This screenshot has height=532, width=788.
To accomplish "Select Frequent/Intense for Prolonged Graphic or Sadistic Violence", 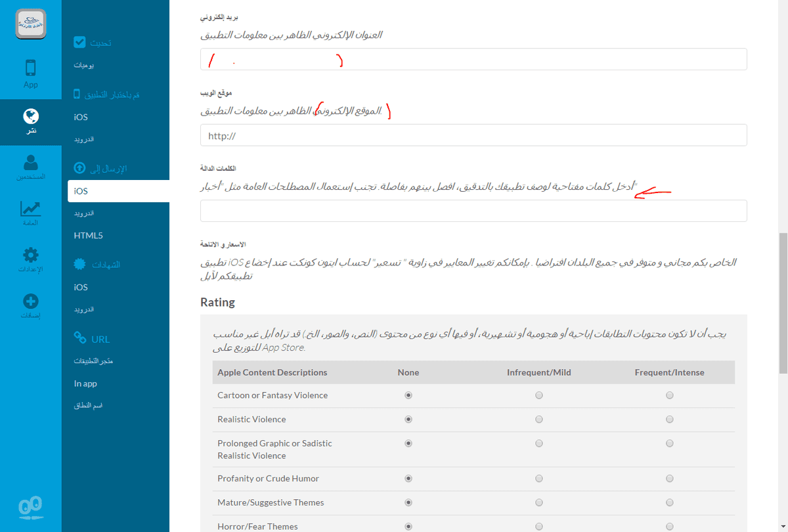I will (669, 443).
